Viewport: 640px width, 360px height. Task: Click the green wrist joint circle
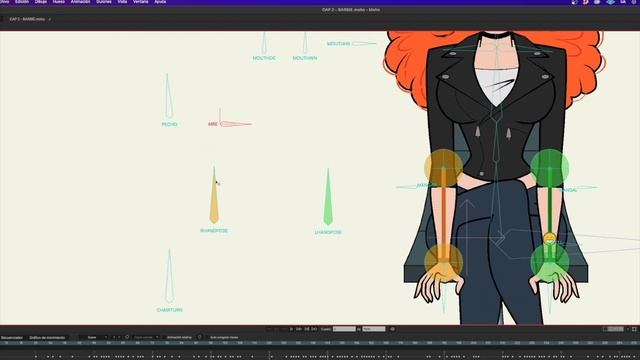(x=550, y=262)
